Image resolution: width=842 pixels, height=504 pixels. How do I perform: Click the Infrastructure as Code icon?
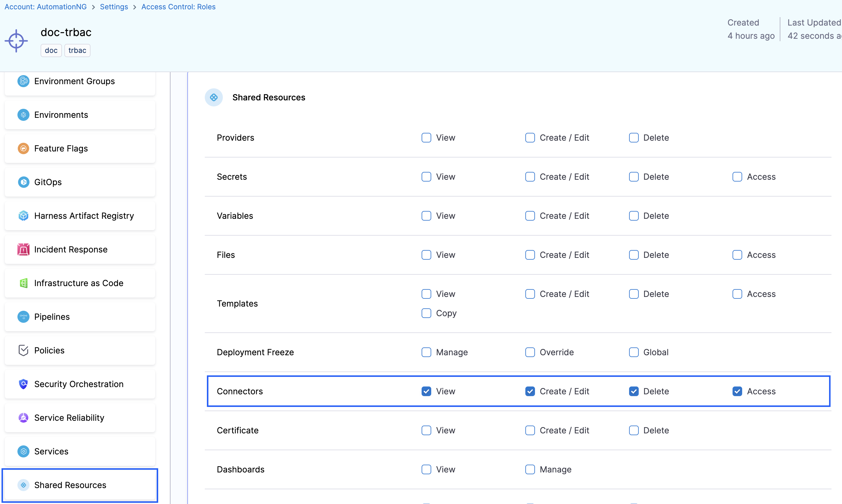pyautogui.click(x=23, y=283)
